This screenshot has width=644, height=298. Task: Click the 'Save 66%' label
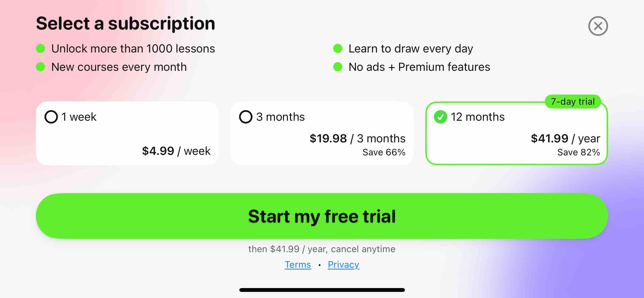click(x=384, y=152)
